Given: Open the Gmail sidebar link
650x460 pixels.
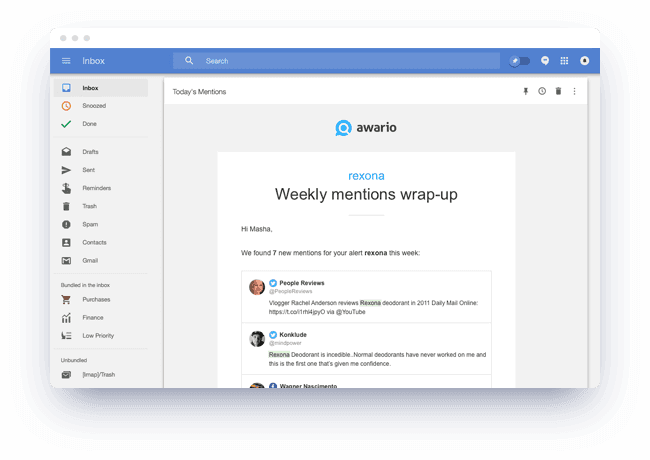Looking at the screenshot, I should click(x=90, y=261).
